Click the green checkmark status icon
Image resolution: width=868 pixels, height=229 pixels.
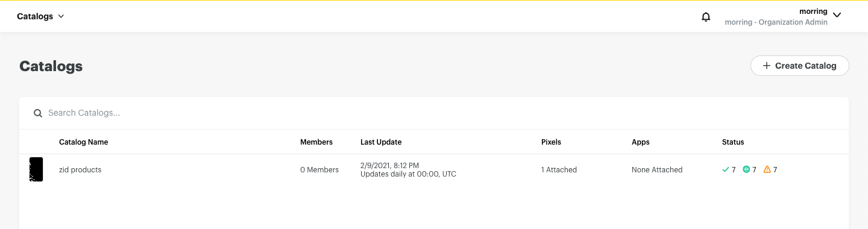click(x=726, y=170)
